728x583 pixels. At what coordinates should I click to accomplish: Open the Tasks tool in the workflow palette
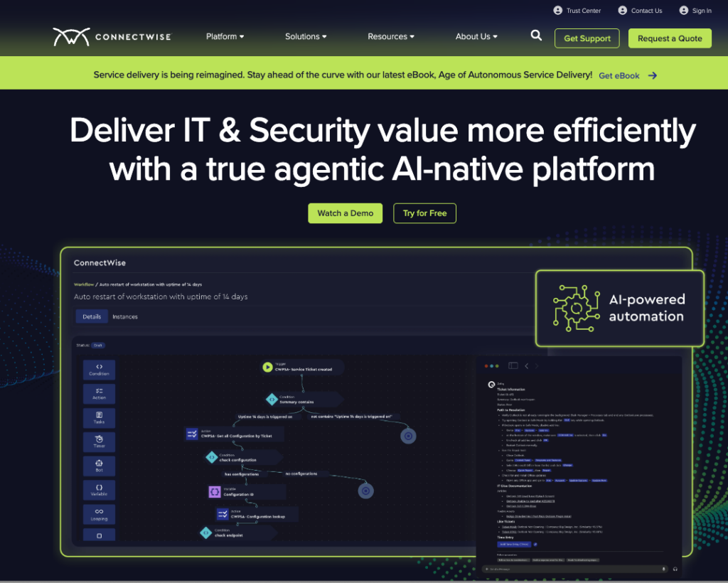point(99,418)
